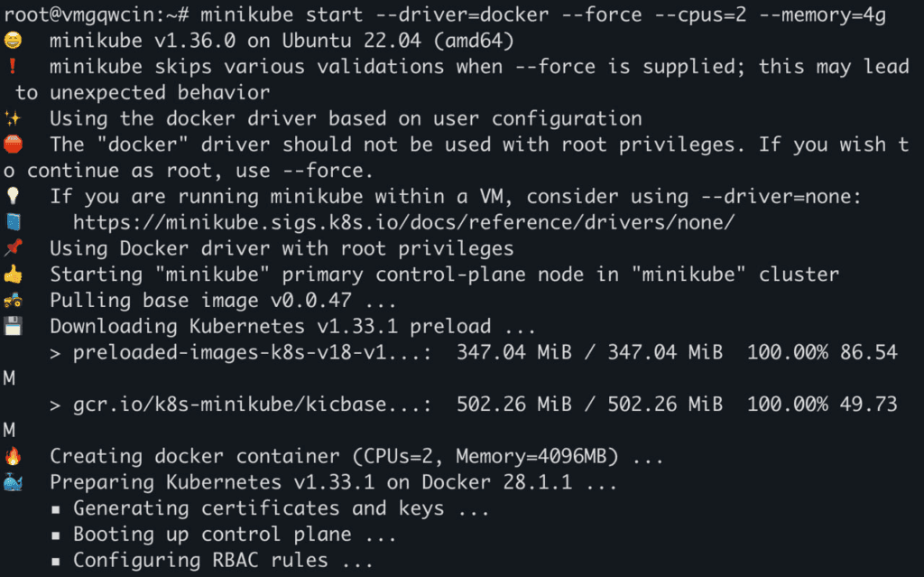
Task: Click the square bullet before Booting up control plane
Action: [55, 535]
